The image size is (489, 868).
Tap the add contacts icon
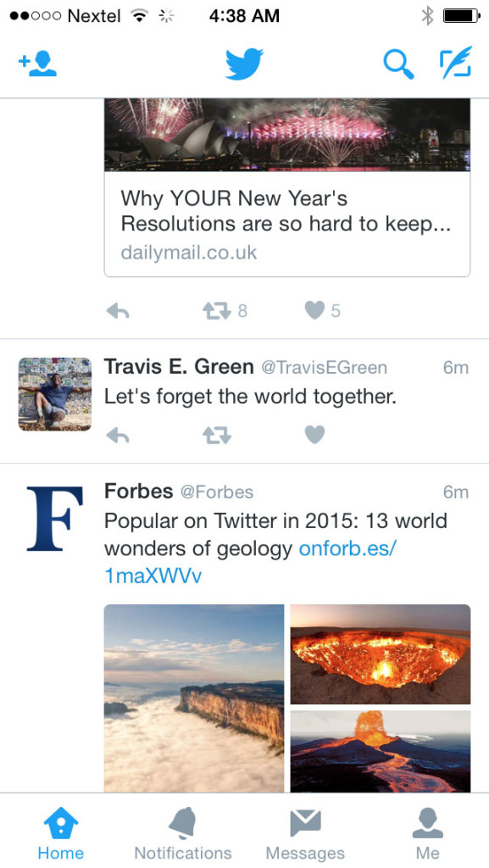tap(37, 64)
